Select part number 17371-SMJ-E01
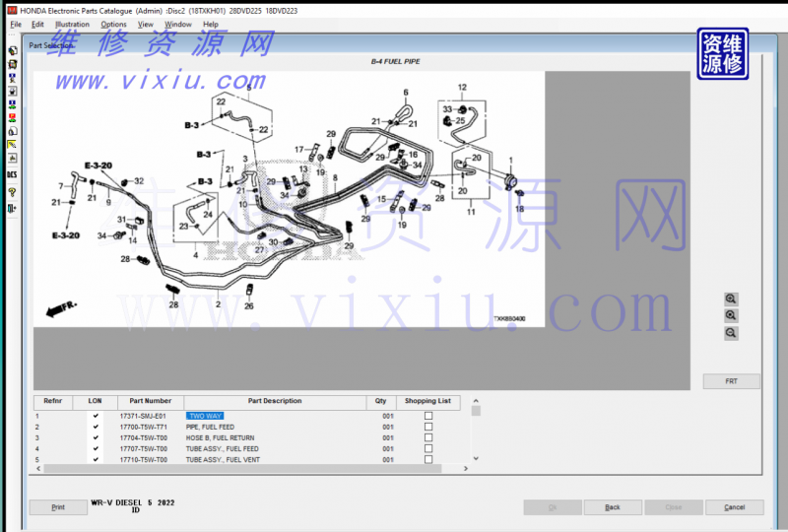Image resolution: width=788 pixels, height=532 pixels. click(143, 416)
